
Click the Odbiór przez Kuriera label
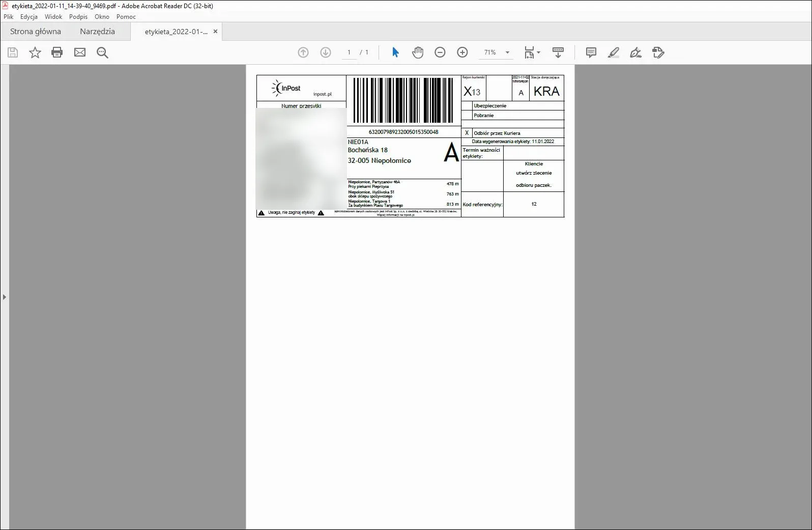tap(497, 133)
